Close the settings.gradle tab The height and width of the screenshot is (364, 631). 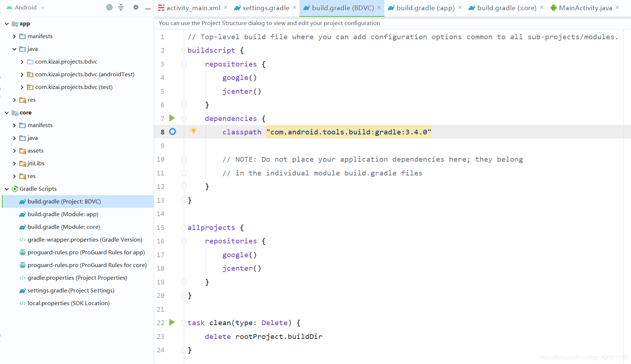click(295, 7)
